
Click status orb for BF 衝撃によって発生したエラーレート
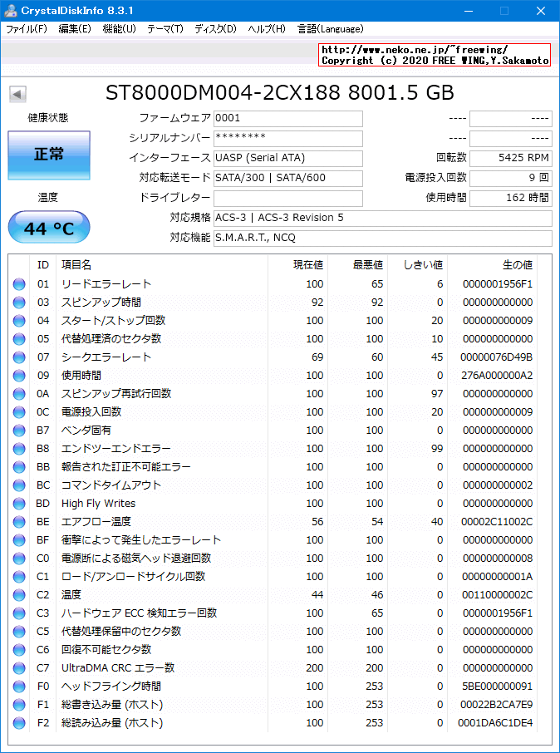[19, 540]
